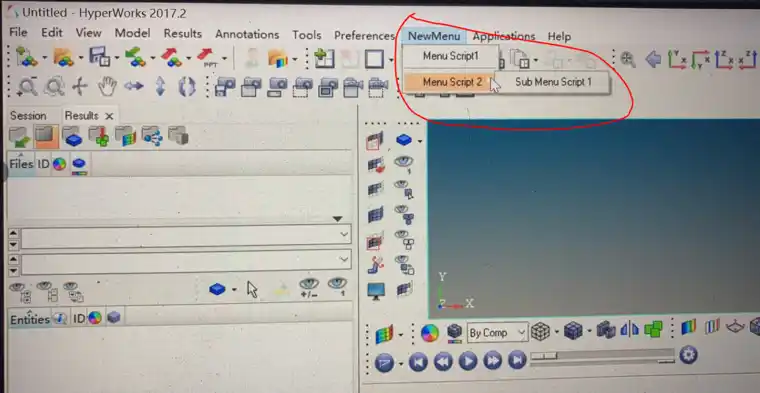
Task: Expand black triangle above the combo boxes
Action: click(338, 219)
